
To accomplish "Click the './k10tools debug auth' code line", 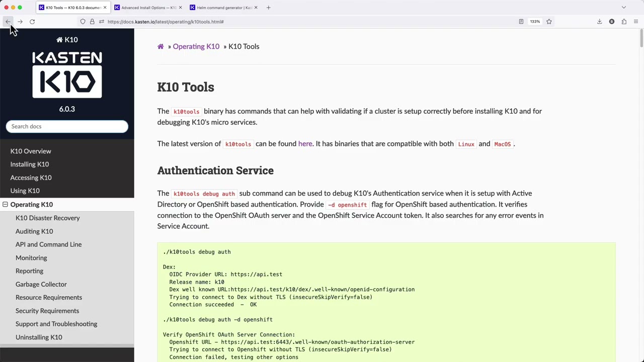I will tap(197, 252).
